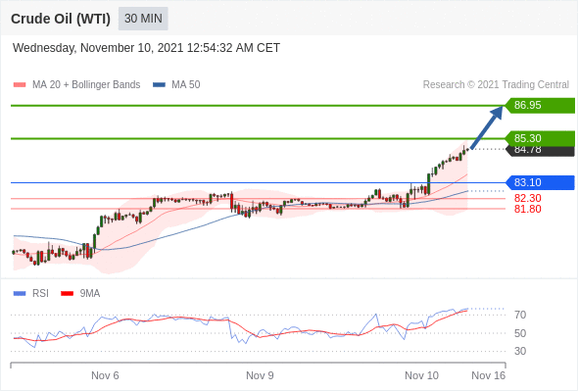The image size is (578, 392).
Task: Select the MA 20 + Bollinger Bands label
Action: (86, 85)
